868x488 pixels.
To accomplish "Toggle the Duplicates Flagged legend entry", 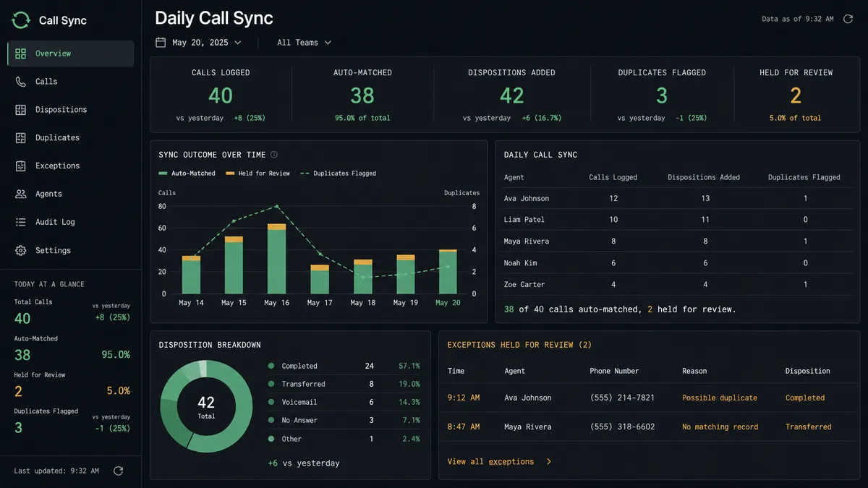I will [x=339, y=174].
